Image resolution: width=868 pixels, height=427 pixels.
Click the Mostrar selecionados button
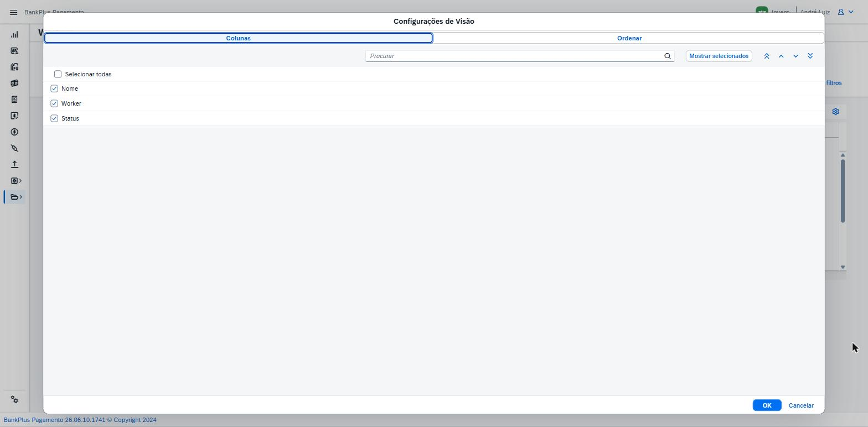coord(719,56)
